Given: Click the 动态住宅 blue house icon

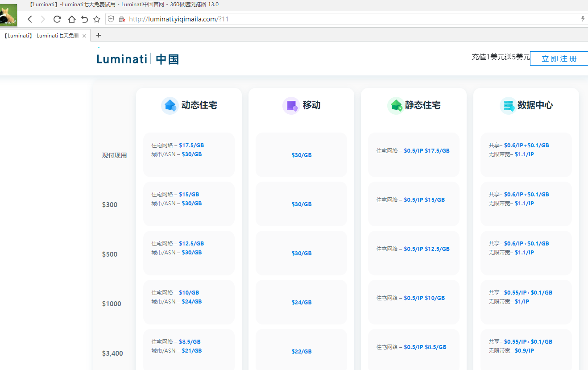Looking at the screenshot, I should click(170, 106).
